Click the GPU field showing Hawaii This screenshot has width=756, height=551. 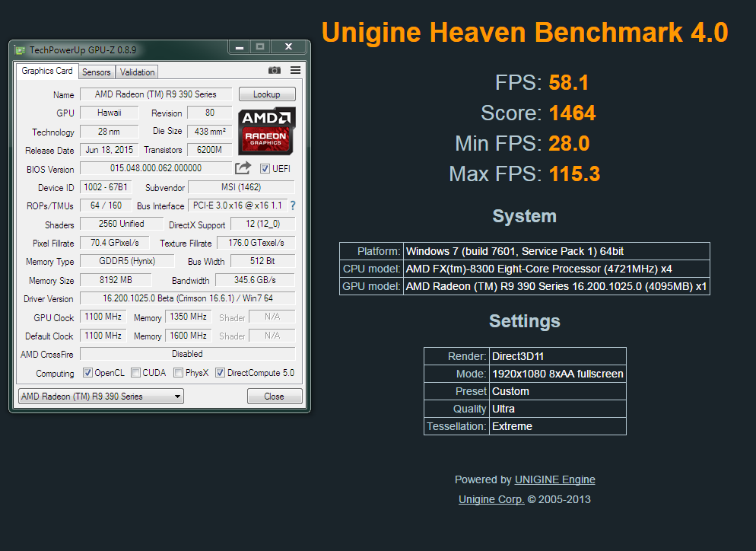point(110,113)
